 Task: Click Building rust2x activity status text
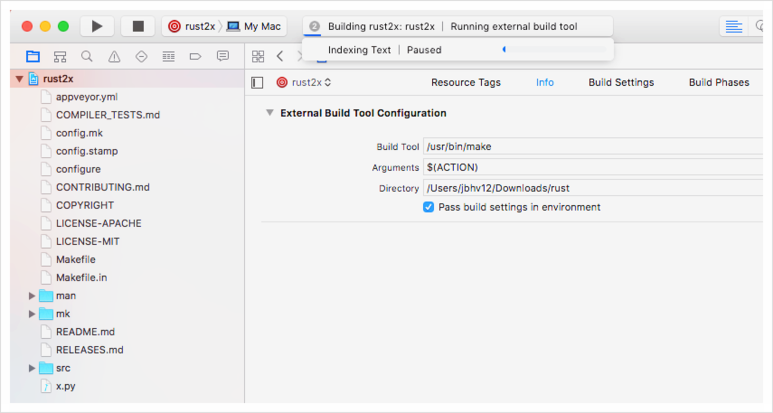381,26
